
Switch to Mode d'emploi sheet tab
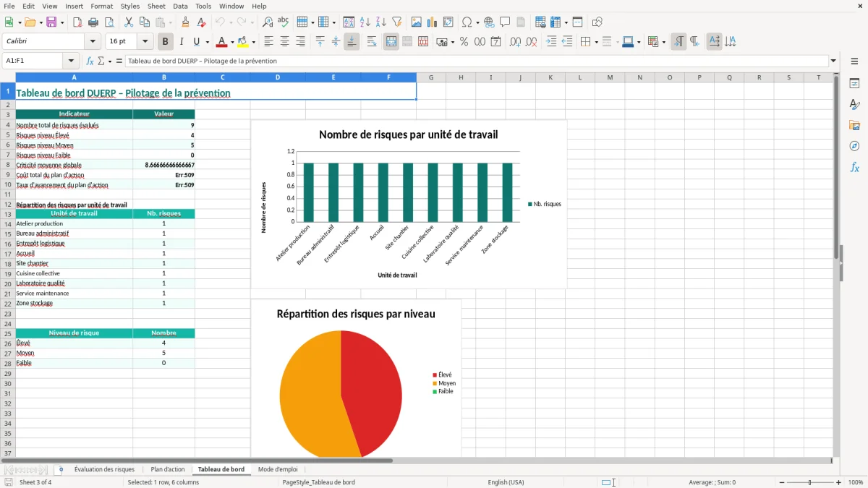[278, 469]
